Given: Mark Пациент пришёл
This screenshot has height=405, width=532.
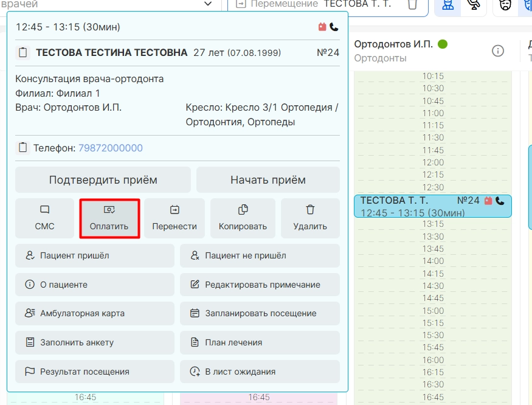Looking at the screenshot, I should pos(95,255).
